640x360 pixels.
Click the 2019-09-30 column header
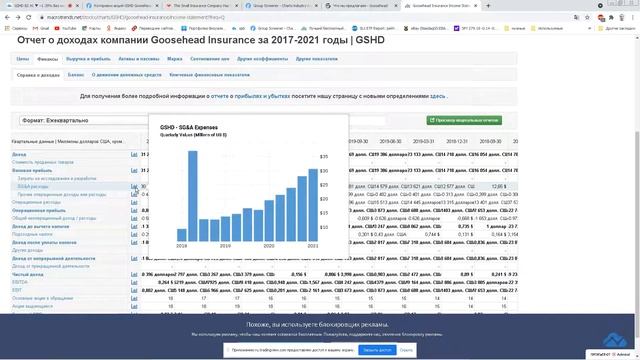click(358, 141)
